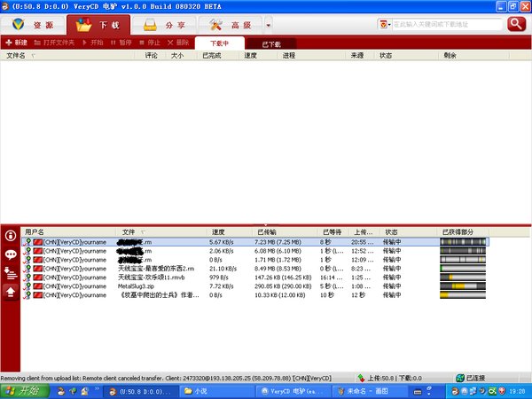Click obtained-parts bar for MetalSlug3.zip row
The image size is (532, 399).
(463, 286)
